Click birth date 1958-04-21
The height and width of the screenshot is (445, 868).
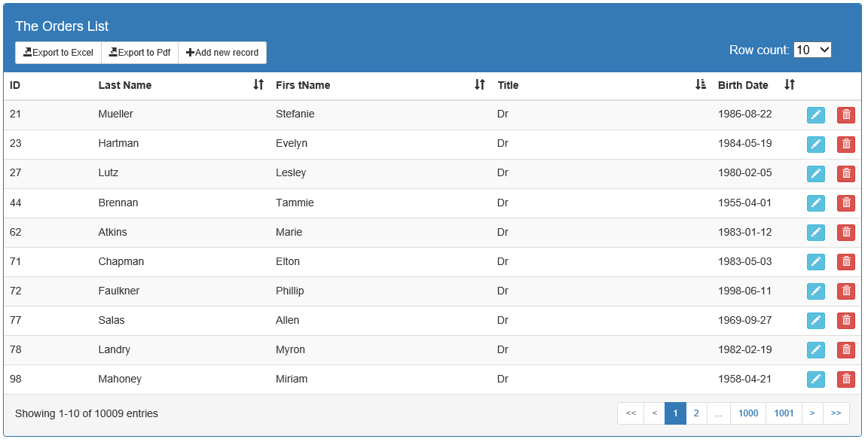(744, 379)
